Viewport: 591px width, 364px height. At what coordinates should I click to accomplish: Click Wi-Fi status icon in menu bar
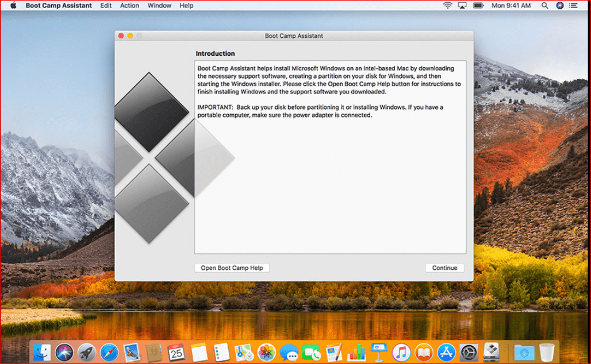[x=447, y=5]
